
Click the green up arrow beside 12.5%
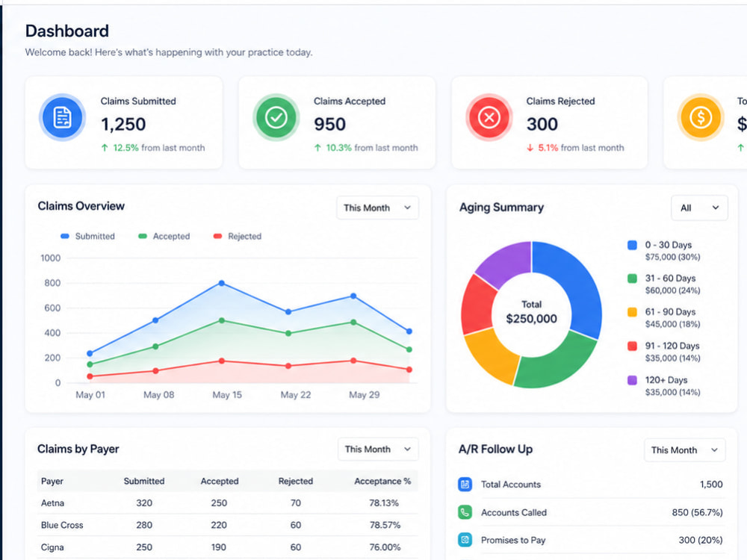click(105, 148)
